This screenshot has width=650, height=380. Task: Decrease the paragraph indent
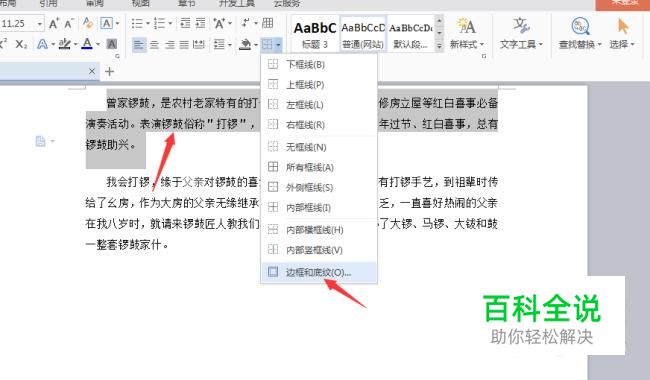point(185,23)
